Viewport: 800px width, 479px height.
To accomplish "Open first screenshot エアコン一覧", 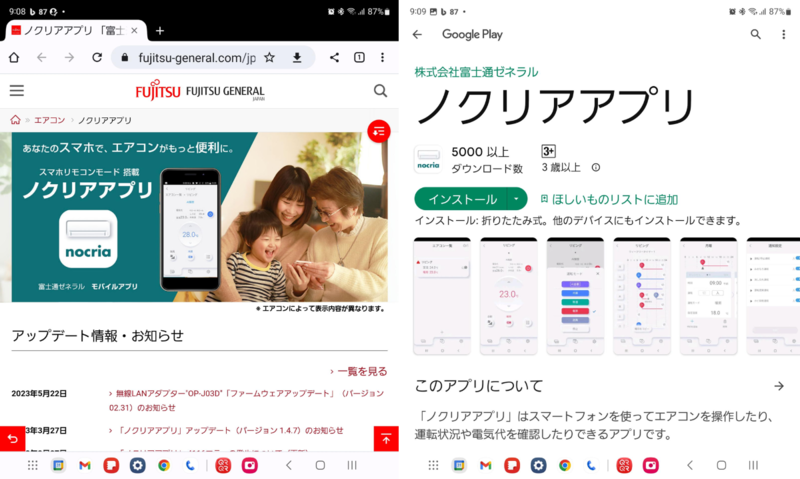I will click(x=442, y=296).
